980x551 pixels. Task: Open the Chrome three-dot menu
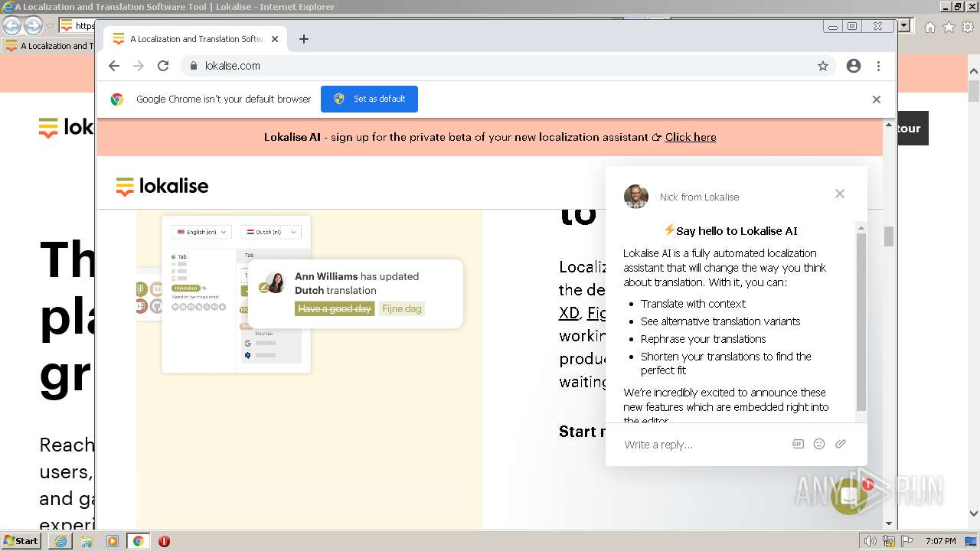(x=878, y=66)
